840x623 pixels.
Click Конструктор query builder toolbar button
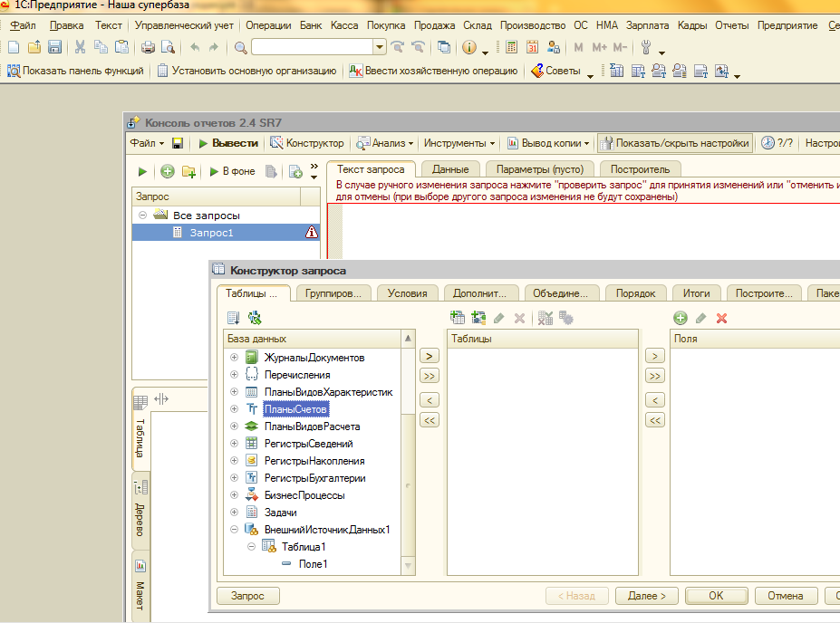[306, 143]
